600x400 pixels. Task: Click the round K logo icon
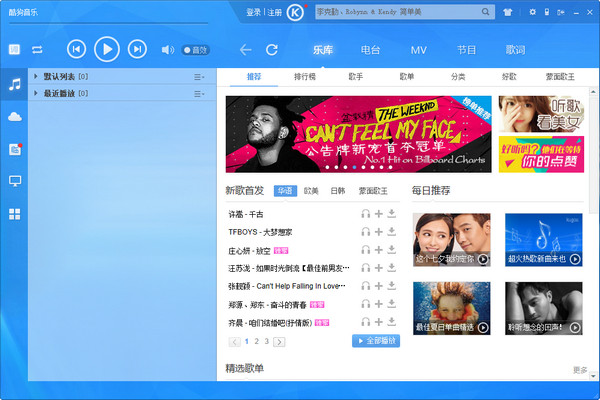click(x=295, y=13)
